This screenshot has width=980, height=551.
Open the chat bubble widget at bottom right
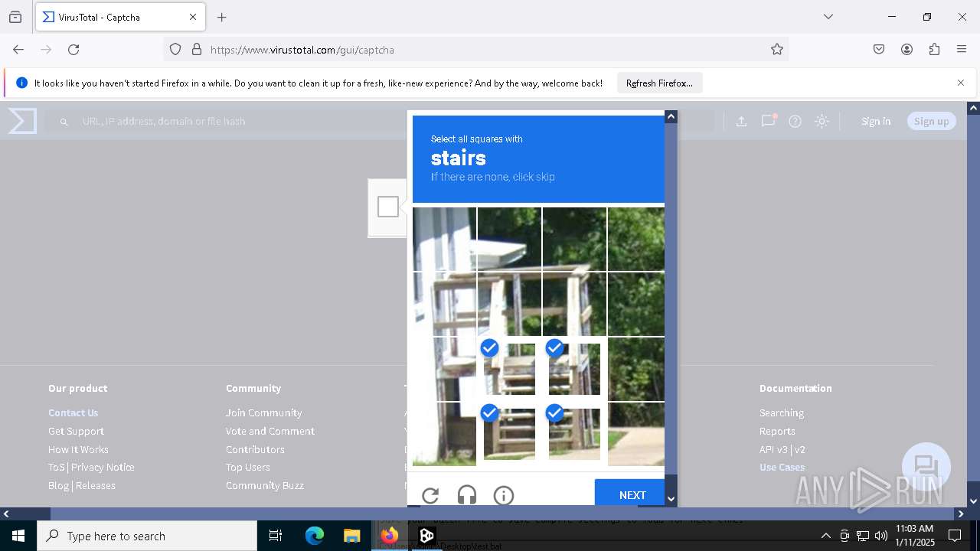[926, 467]
